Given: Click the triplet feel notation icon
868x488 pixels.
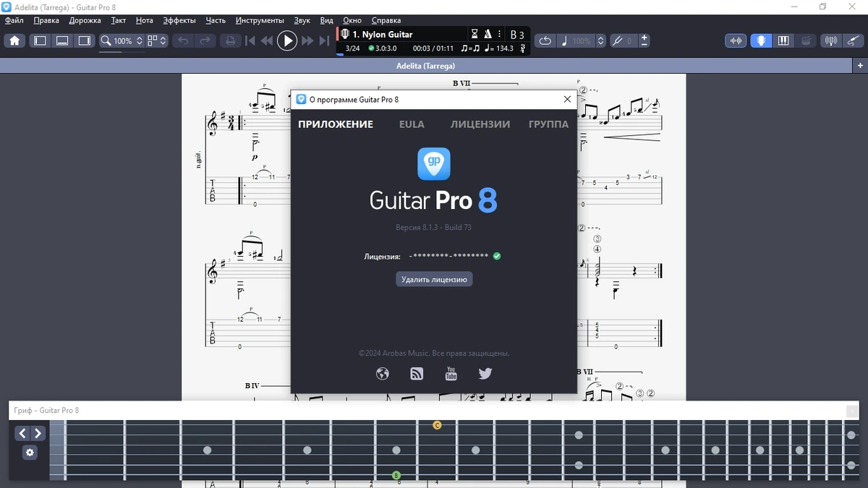Looking at the screenshot, I should click(x=470, y=48).
